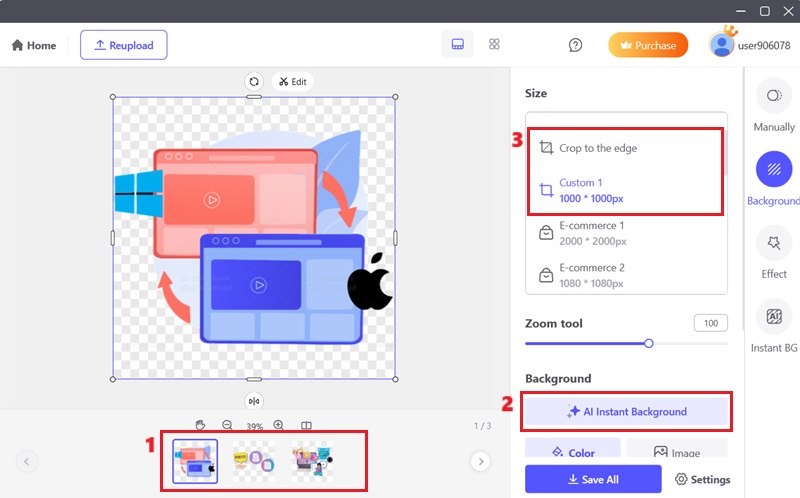Open the Manually tool in sidebar
Image resolution: width=800 pixels, height=498 pixels.
[x=773, y=106]
